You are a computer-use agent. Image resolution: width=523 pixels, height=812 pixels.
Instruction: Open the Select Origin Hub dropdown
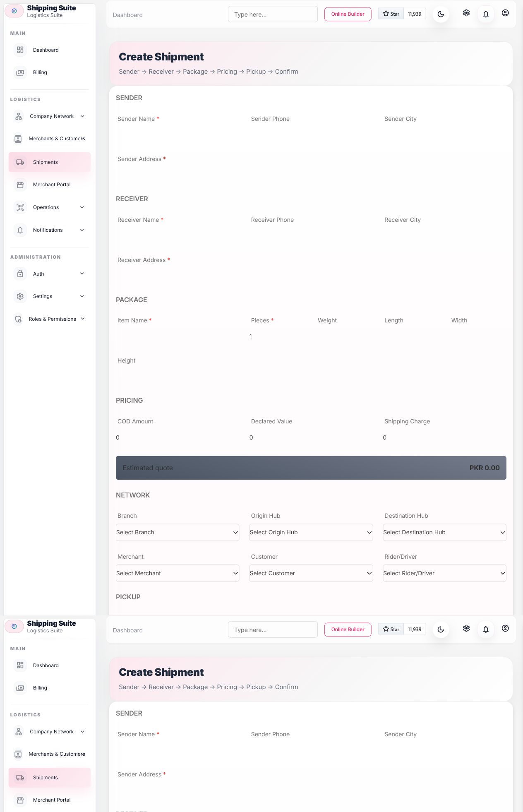[311, 532]
